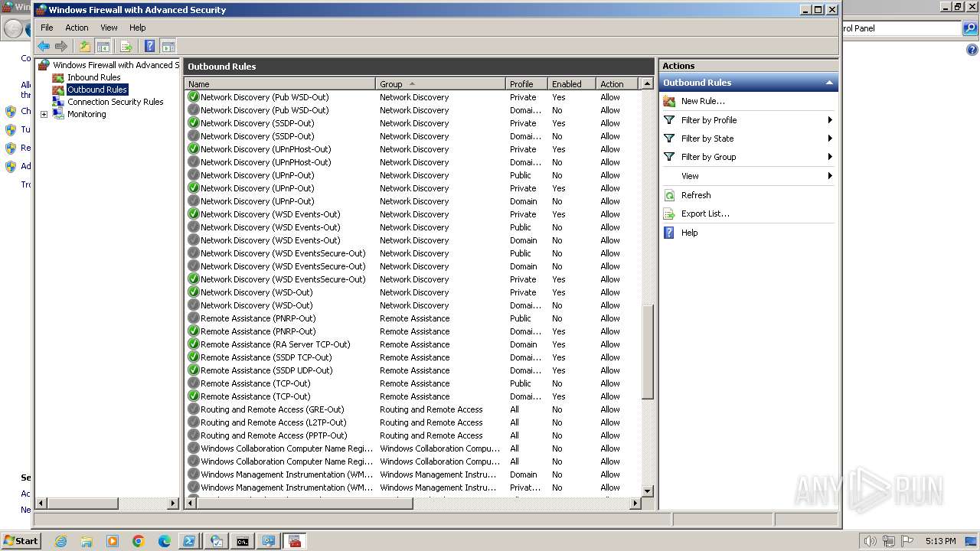Click the New Rule icon in Actions

pyautogui.click(x=669, y=101)
